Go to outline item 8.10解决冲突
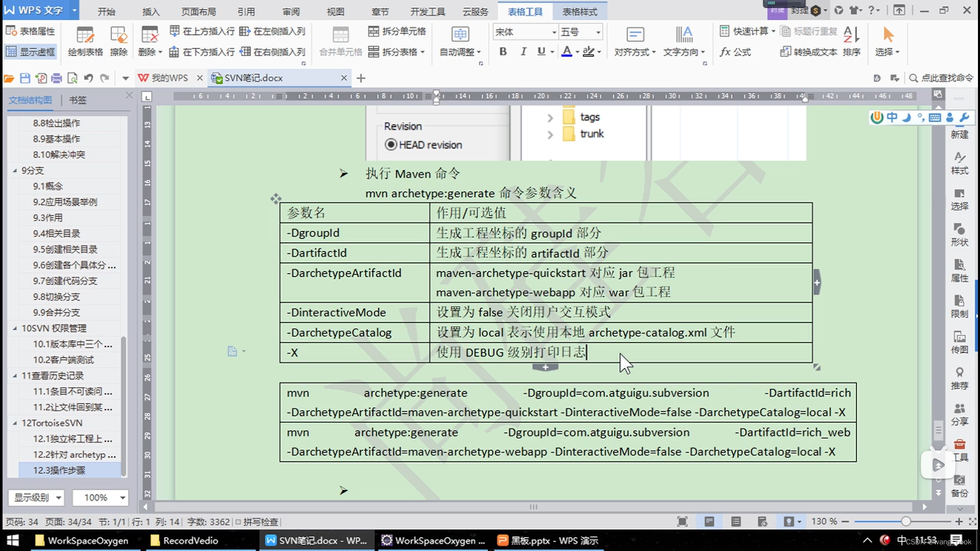 coord(59,155)
